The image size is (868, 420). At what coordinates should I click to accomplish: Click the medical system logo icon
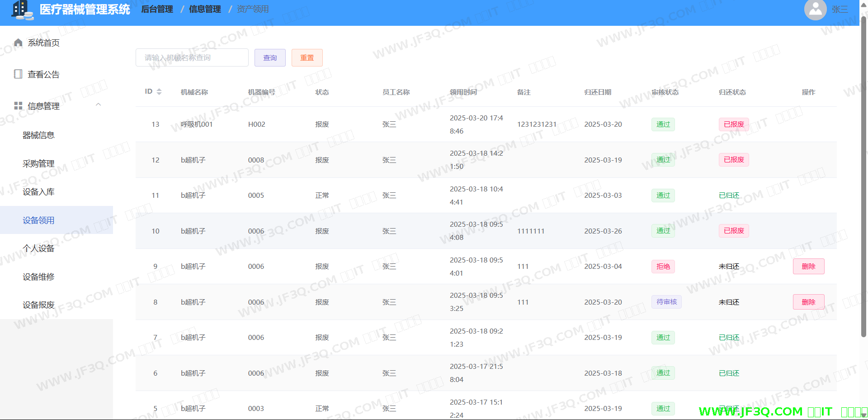22,10
